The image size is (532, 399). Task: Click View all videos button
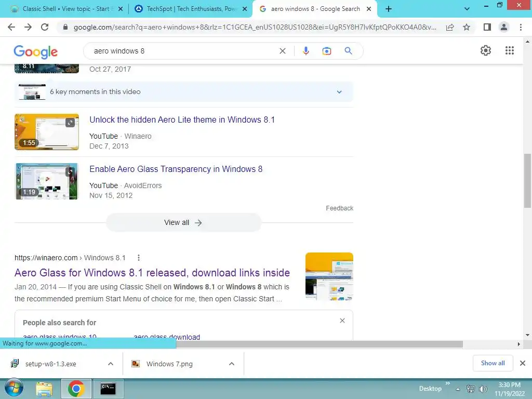coord(183,222)
